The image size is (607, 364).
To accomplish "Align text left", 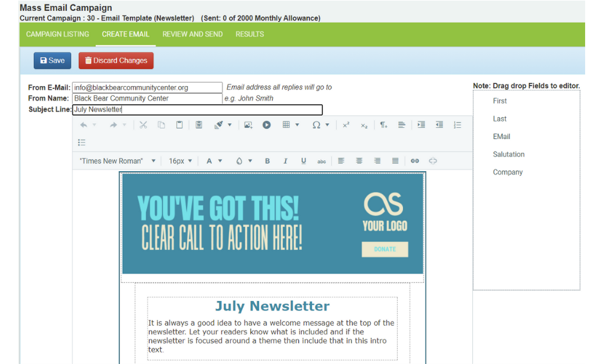I will click(341, 161).
